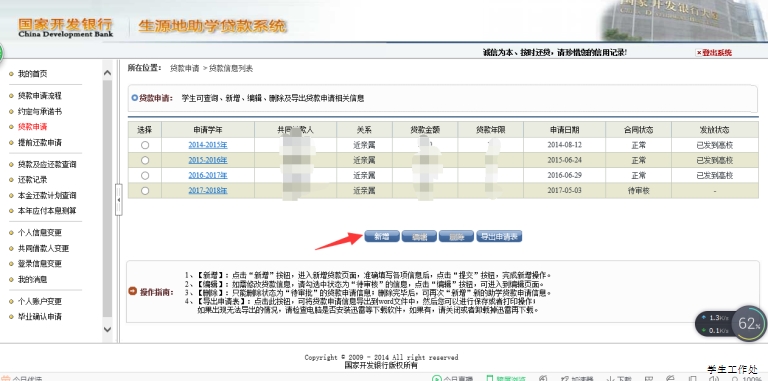Click the 编辑 button
This screenshot has height=381, width=768.
[x=419, y=237]
